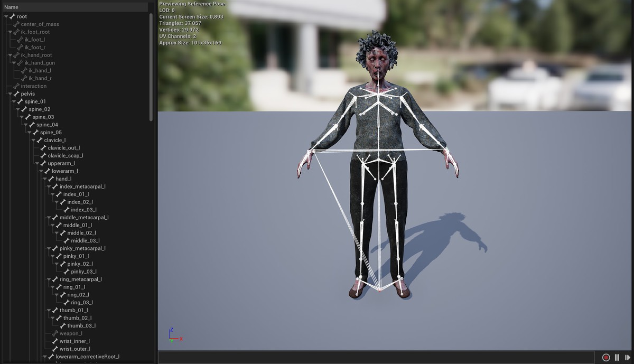Click the bone icon beside ik_hand_r

pyautogui.click(x=24, y=78)
